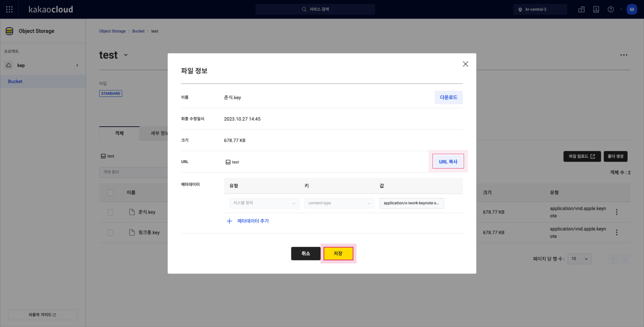Click the 취소 button
This screenshot has width=644, height=327.
point(306,253)
